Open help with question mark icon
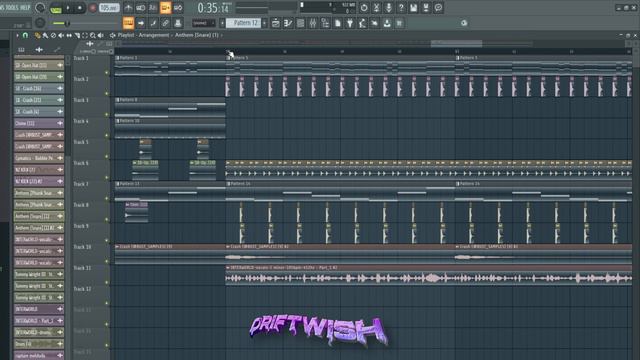 tap(401, 8)
